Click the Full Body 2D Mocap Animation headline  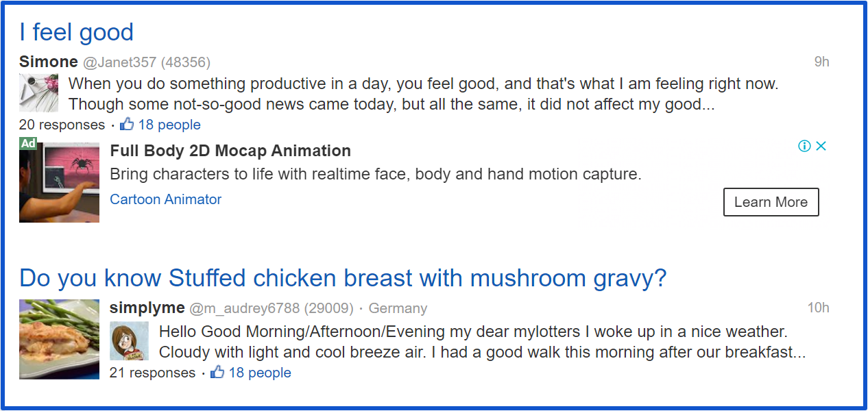pos(230,151)
